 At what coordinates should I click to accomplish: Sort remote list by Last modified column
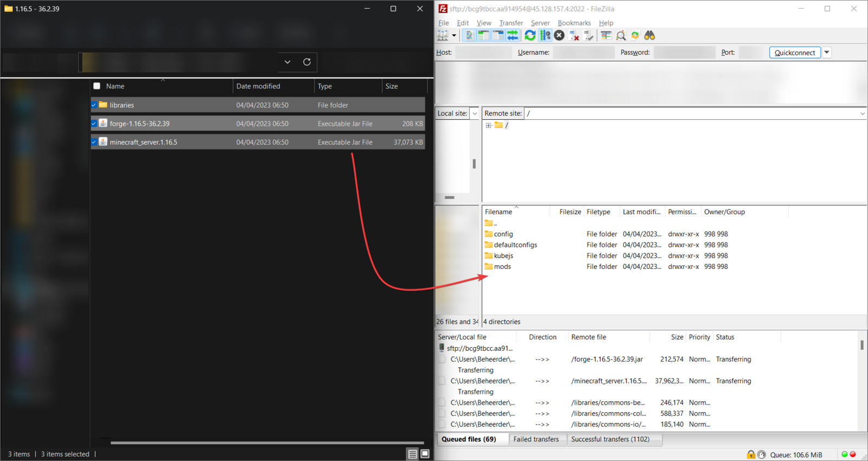tap(642, 212)
